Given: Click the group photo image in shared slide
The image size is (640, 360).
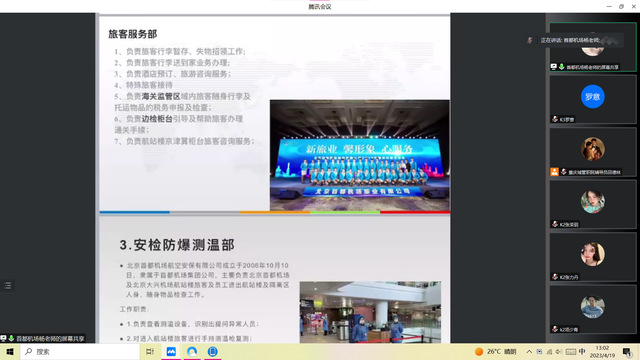Looking at the screenshot, I should coord(360,156).
